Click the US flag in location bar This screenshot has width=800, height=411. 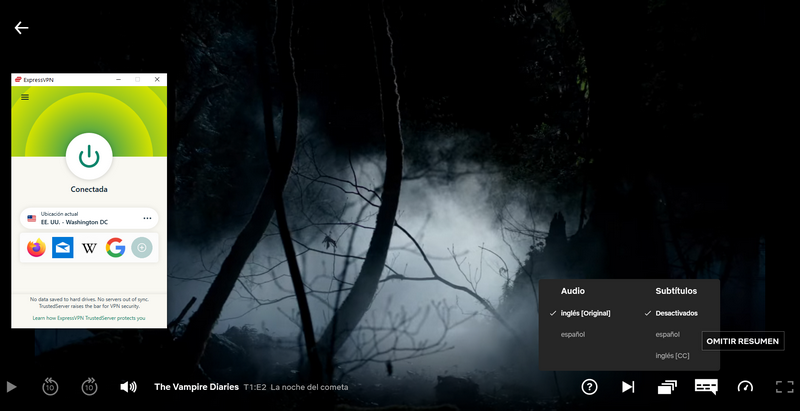pyautogui.click(x=32, y=218)
